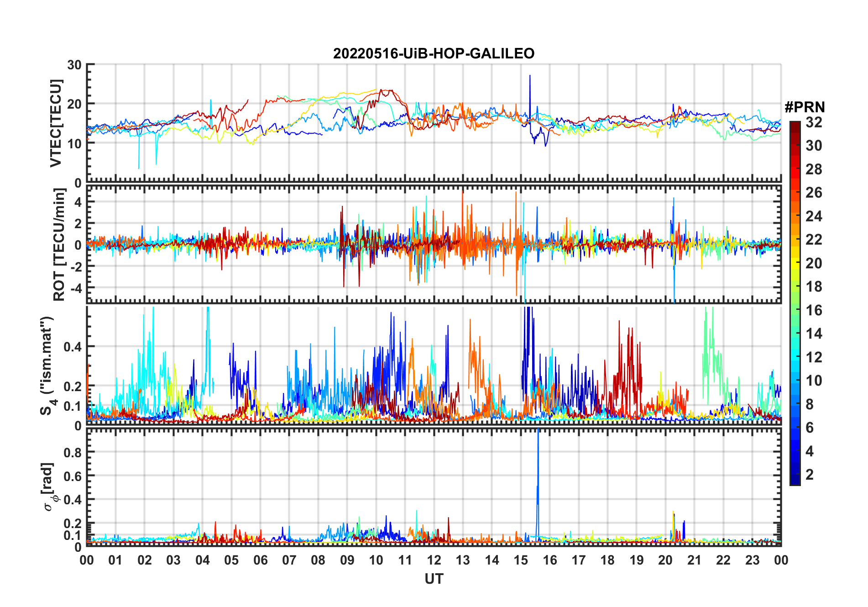Select the UT x-axis label
This screenshot has height=607, width=868.
coord(434,579)
